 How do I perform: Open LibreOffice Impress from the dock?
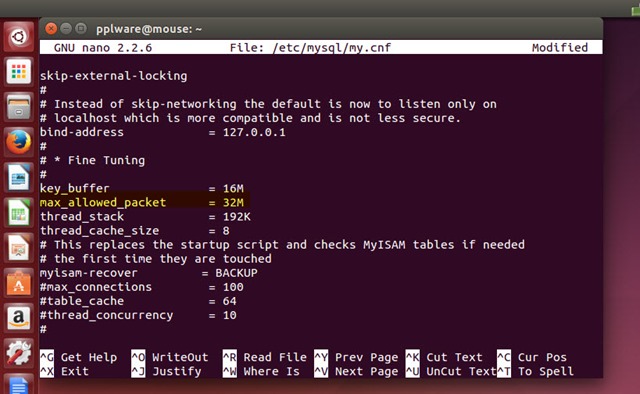(18, 248)
